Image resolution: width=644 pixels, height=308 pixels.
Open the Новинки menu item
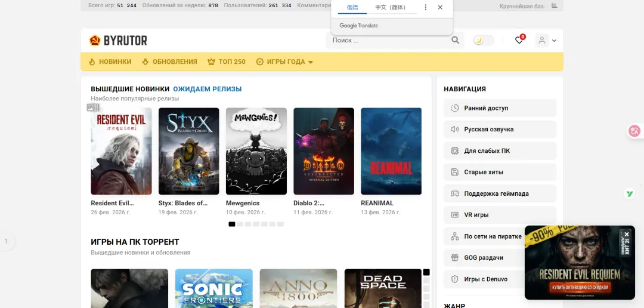coord(110,61)
